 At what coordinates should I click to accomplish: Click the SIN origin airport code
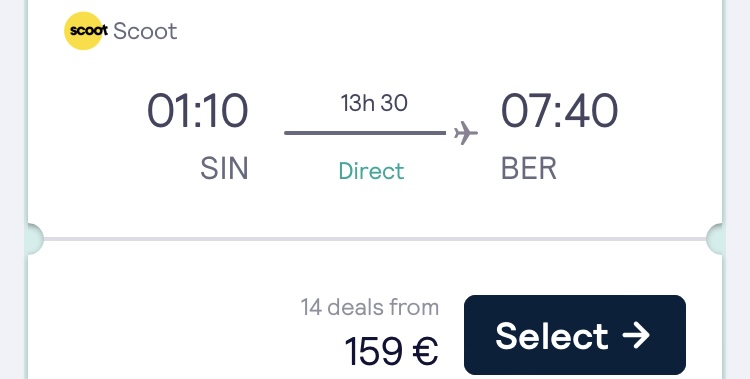(x=224, y=169)
